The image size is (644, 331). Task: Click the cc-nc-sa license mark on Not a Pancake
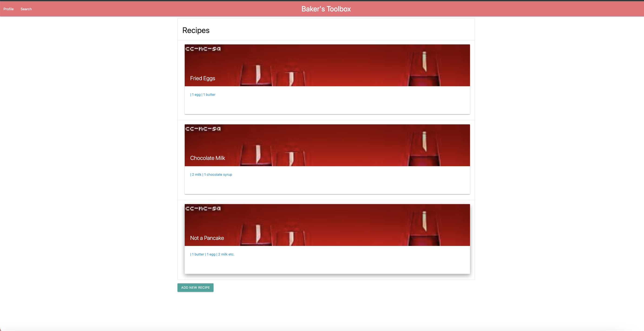point(203,209)
